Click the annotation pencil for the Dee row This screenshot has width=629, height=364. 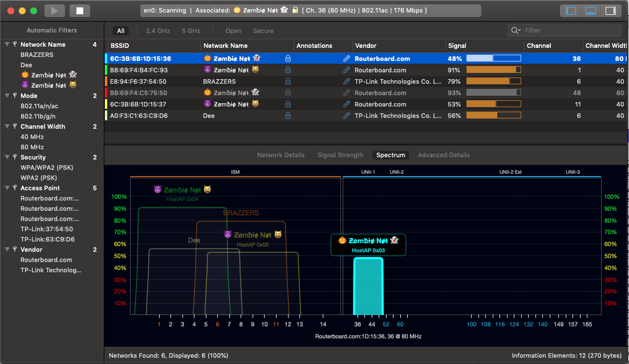tap(347, 116)
